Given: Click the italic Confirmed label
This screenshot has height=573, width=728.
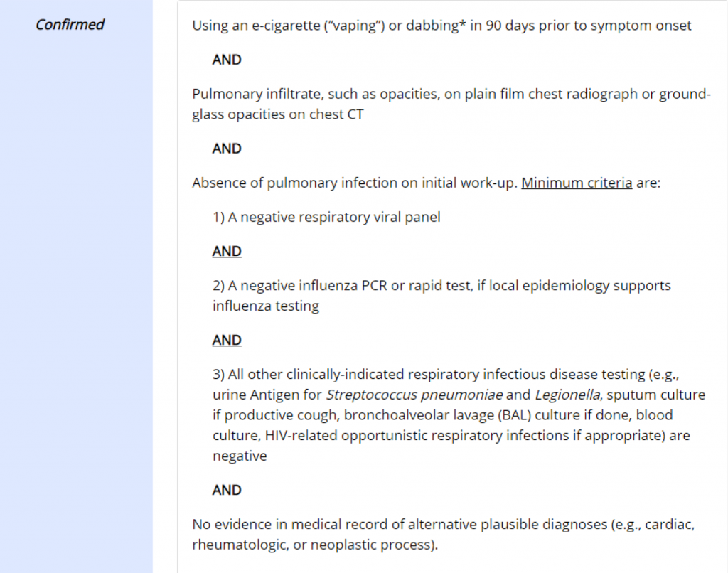Looking at the screenshot, I should [x=70, y=25].
